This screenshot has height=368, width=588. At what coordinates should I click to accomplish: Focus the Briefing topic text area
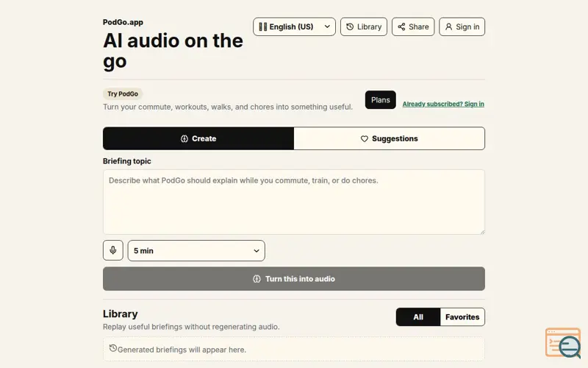coord(293,202)
